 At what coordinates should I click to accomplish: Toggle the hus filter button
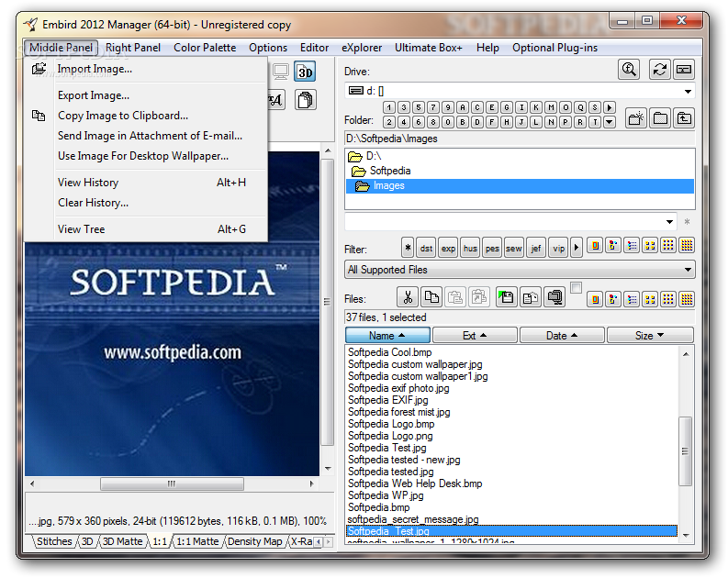[470, 248]
